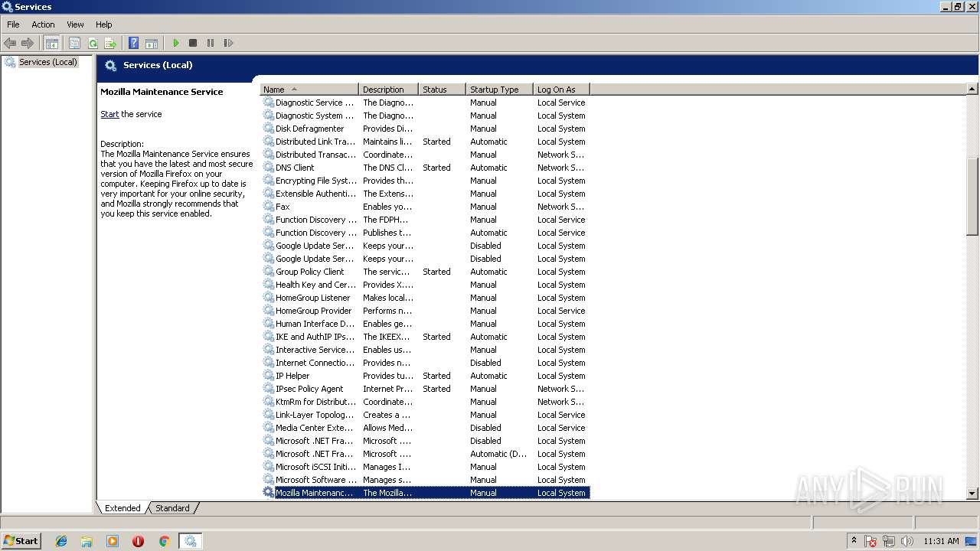The height and width of the screenshot is (551, 980).
Task: Open the Help toolbar icon
Action: [134, 43]
